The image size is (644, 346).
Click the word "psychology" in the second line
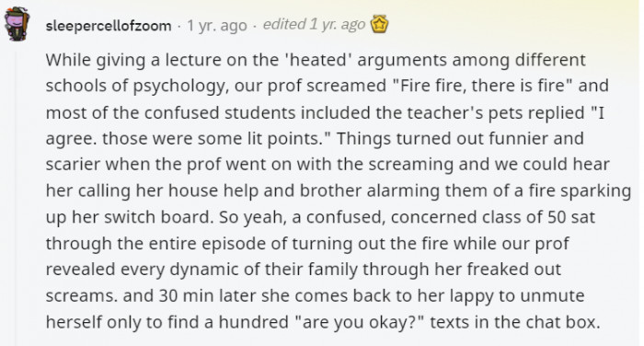click(179, 86)
